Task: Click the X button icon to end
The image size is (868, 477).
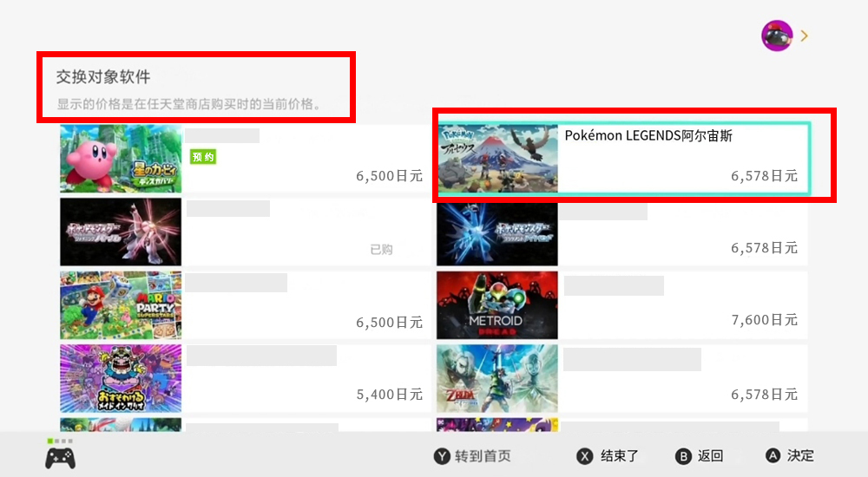Action: [x=584, y=456]
